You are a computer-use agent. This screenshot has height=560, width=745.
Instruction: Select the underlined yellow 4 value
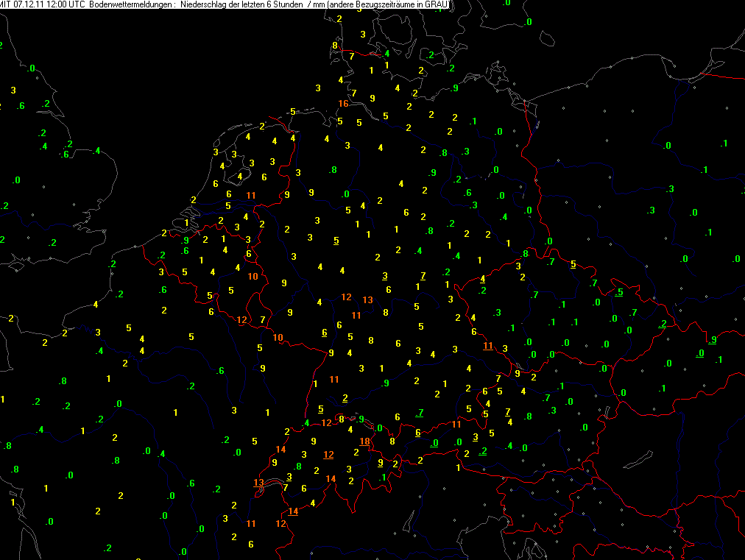482,279
